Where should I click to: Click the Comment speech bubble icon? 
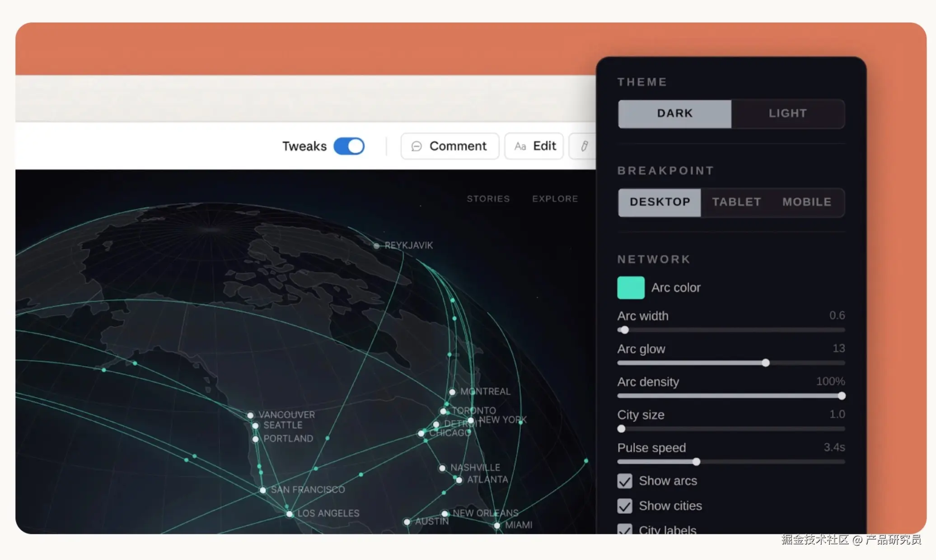[417, 146]
